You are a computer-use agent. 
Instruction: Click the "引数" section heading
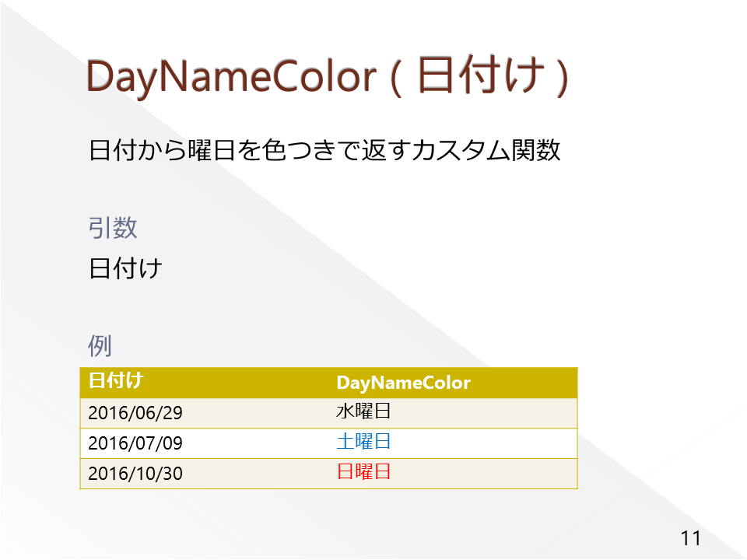pyautogui.click(x=113, y=228)
